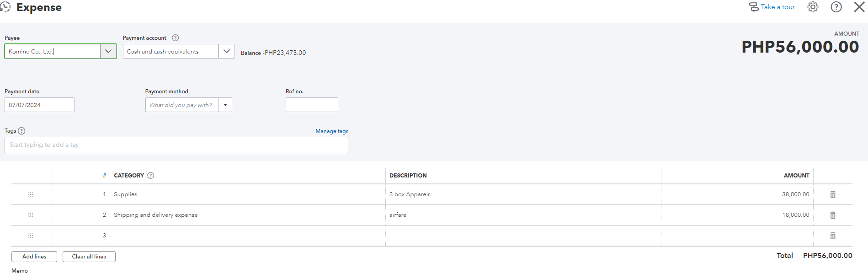Click the Payment account help icon
868x274 pixels.
coord(175,38)
